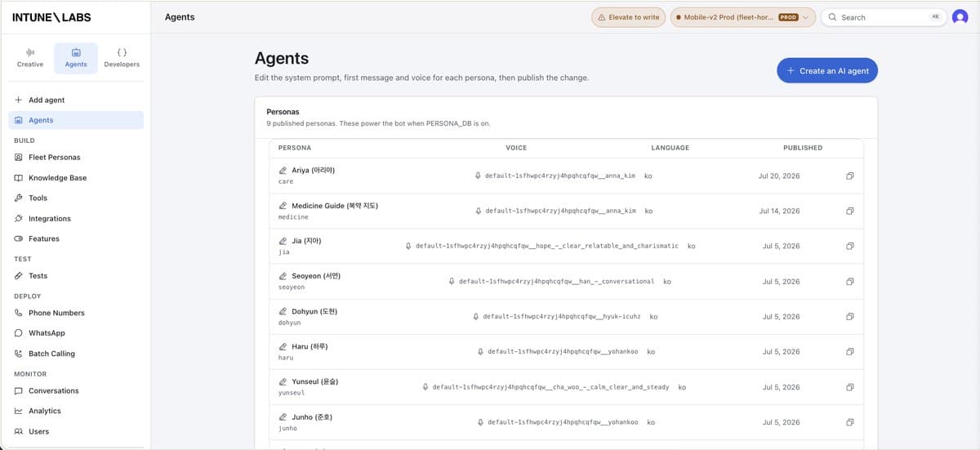Open Tests under the Test section
Screen dimensions: 980x450
coord(76,276)
